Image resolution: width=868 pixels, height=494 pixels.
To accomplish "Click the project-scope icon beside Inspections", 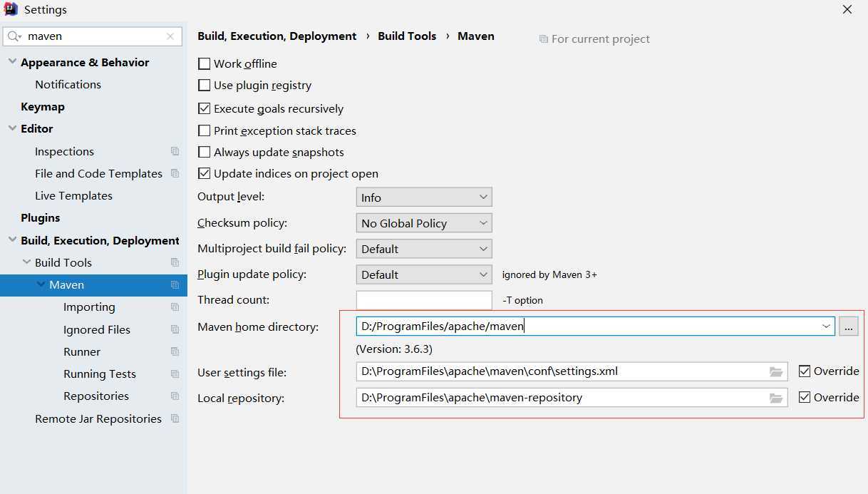I will point(175,151).
